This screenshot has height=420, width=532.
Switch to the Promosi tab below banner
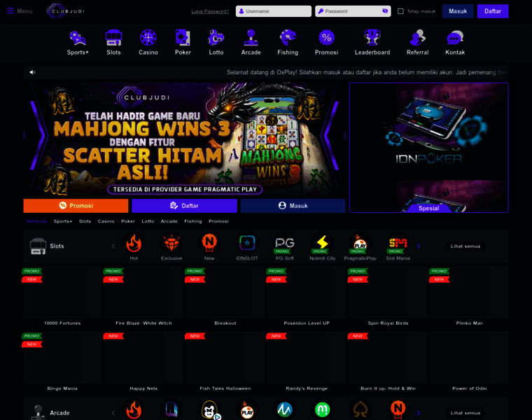[x=218, y=221]
